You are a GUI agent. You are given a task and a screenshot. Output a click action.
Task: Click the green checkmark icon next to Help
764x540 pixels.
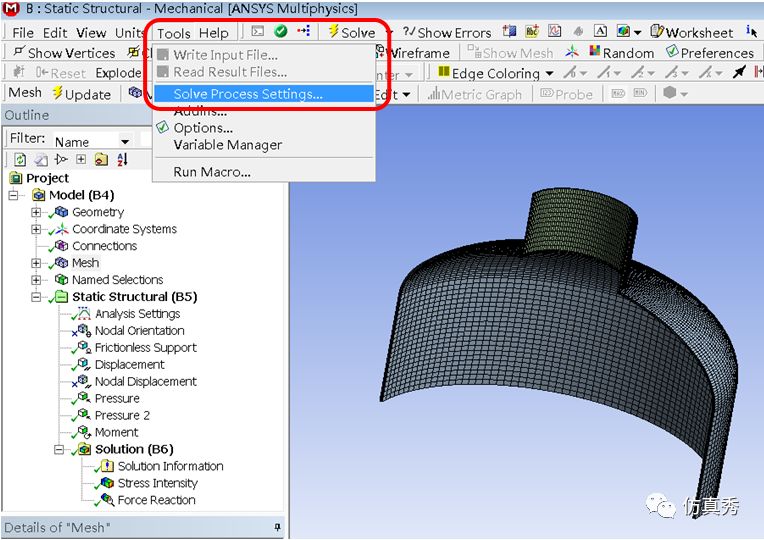[281, 31]
